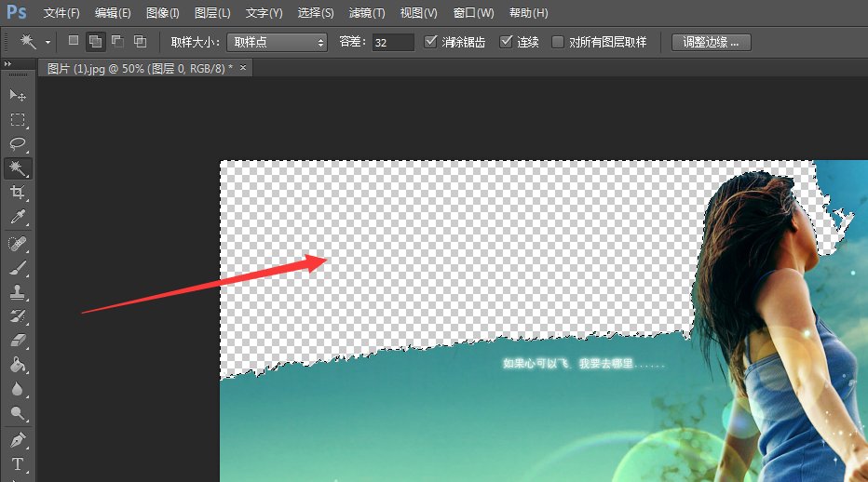Screen dimensions: 868x482
Task: Open the 文件(F) menu
Action: (61, 13)
